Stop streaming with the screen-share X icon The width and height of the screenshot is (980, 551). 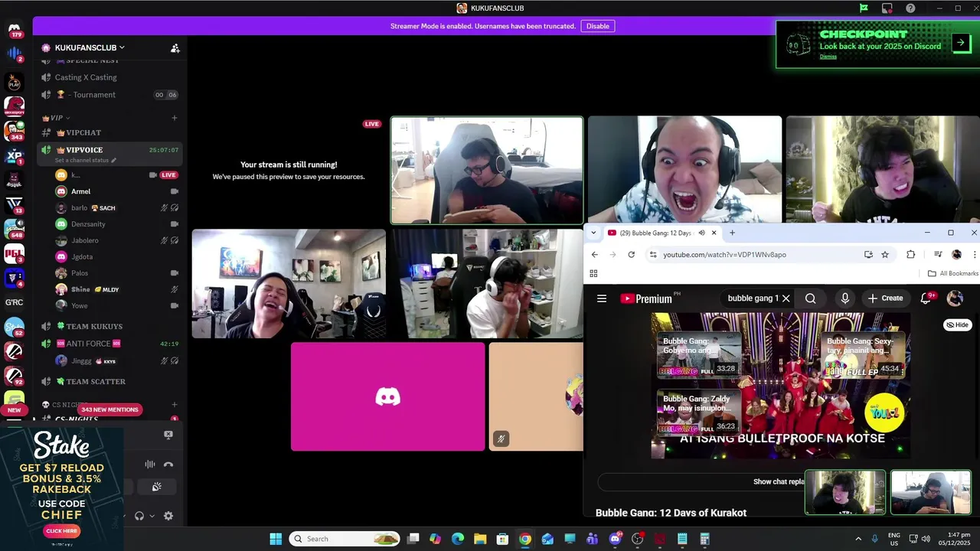168,435
